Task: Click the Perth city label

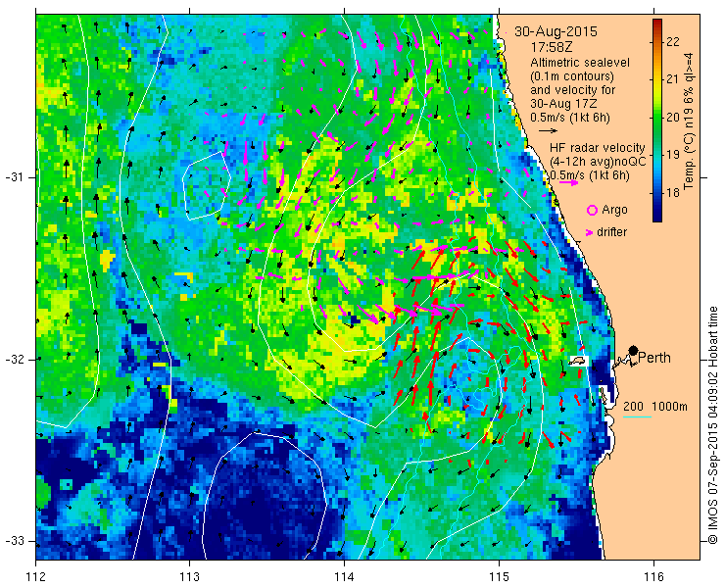Action: 654,358
